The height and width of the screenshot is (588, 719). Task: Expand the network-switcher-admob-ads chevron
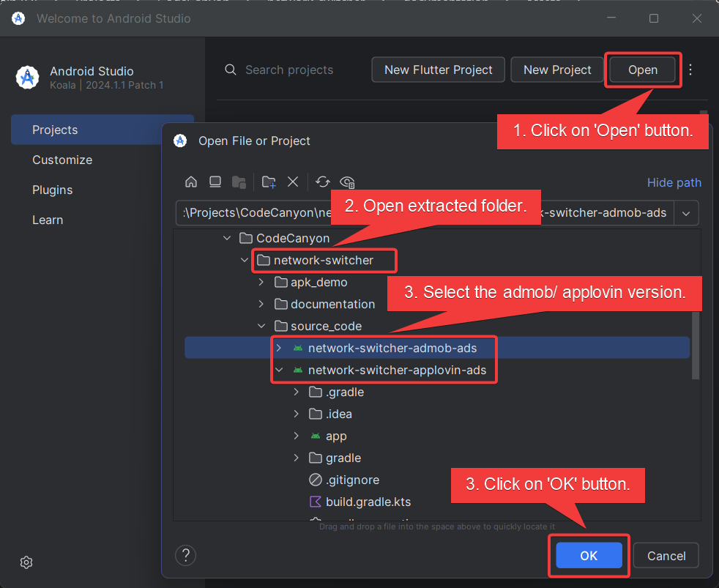[x=278, y=348]
